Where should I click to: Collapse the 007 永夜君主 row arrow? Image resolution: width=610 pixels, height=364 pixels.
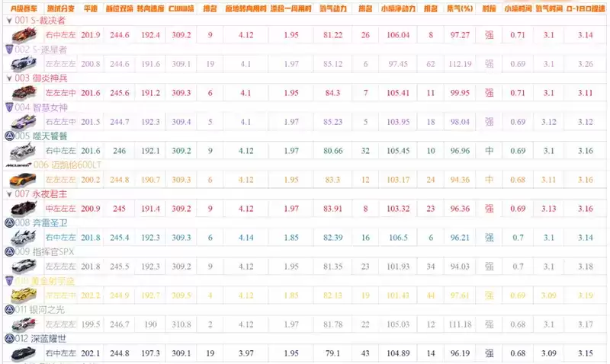[8, 194]
